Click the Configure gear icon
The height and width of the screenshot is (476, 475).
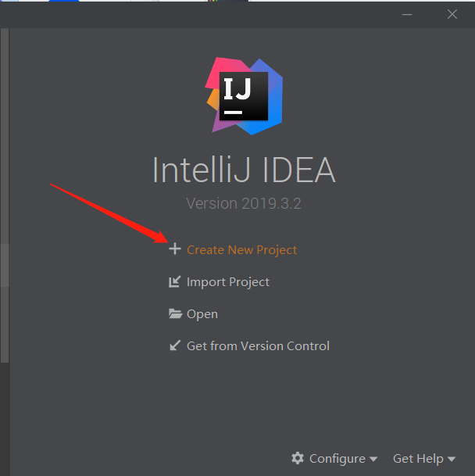coord(298,458)
